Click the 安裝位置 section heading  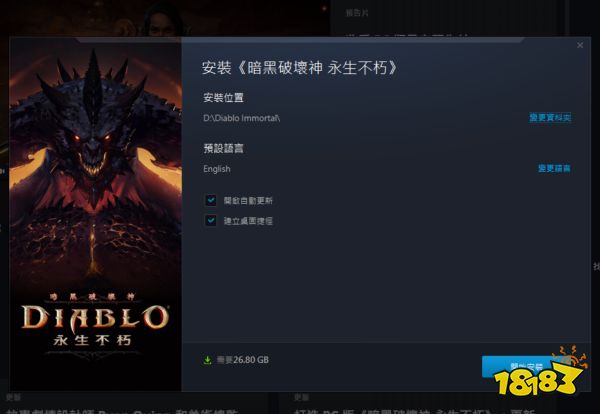[223, 98]
